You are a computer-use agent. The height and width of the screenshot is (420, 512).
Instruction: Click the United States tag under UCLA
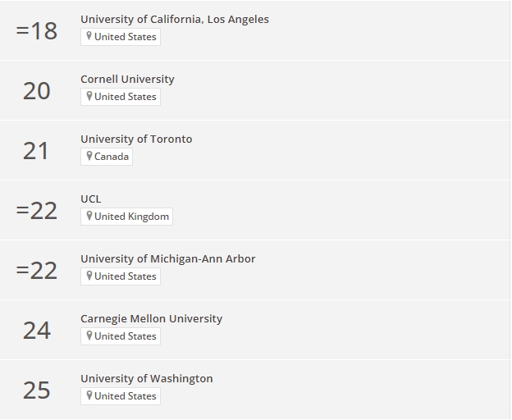pyautogui.click(x=121, y=37)
